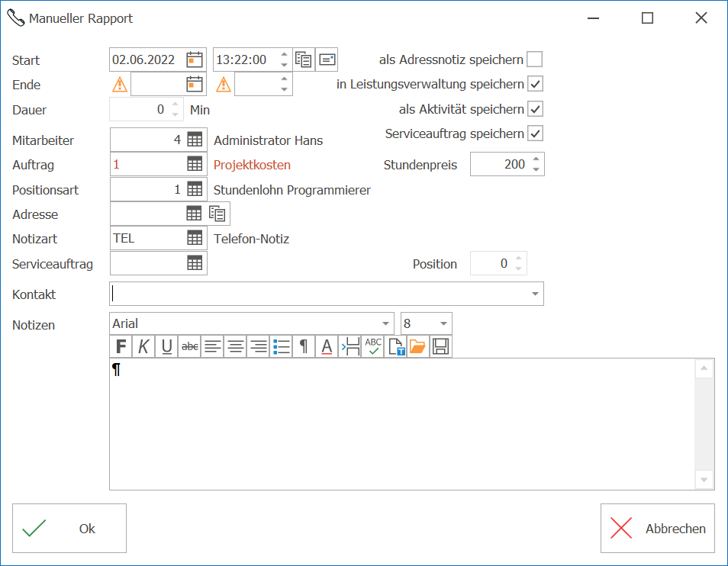The image size is (728, 566).
Task: Center notes text
Action: 235,346
